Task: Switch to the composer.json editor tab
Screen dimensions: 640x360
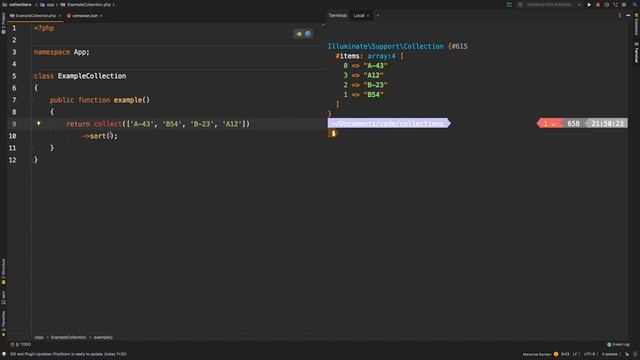Action: pyautogui.click(x=84, y=16)
